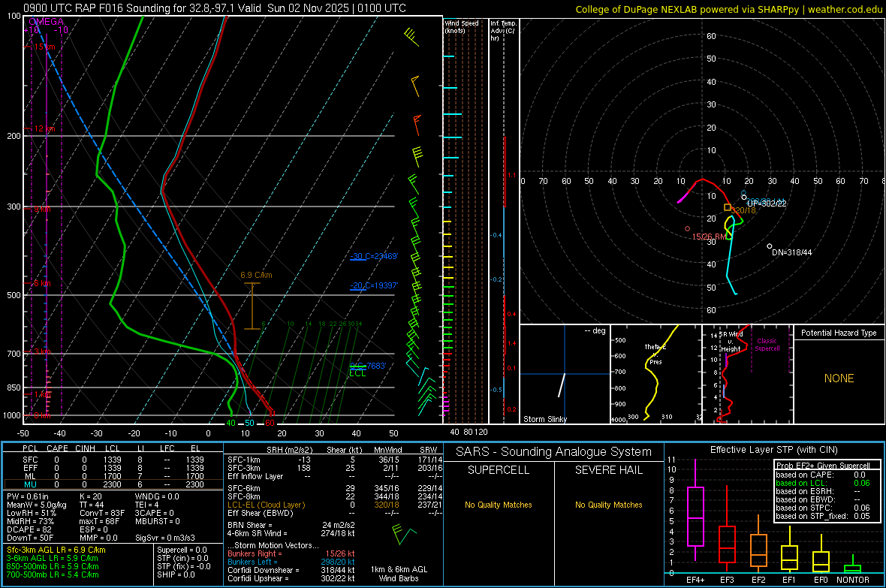
Task: Click the 'SHIP = 0.0' value
Action: tap(176, 575)
